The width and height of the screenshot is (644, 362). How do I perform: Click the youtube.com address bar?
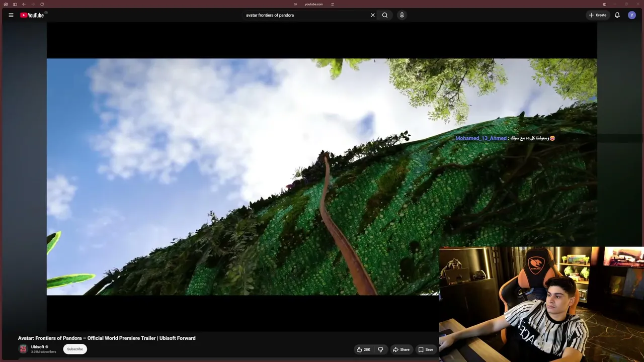[314, 4]
